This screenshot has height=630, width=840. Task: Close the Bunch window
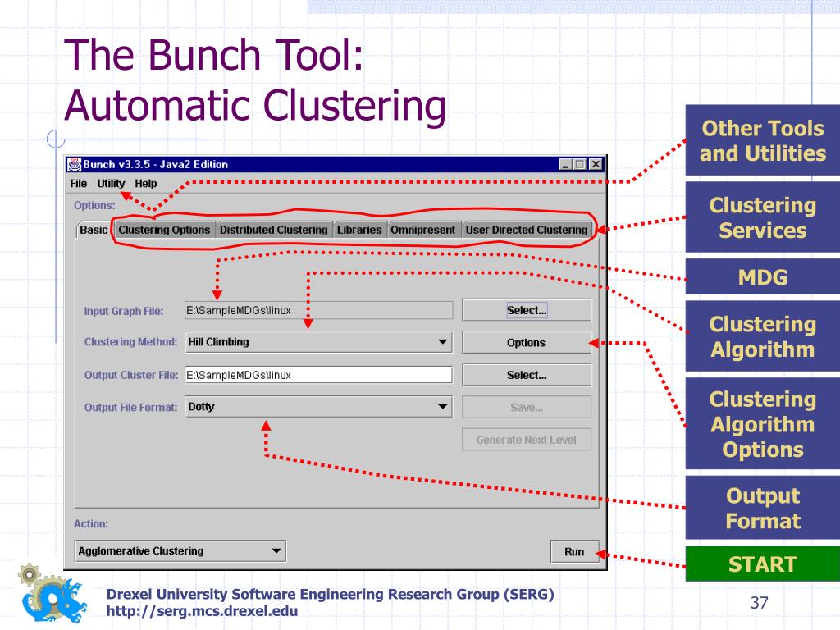[x=596, y=164]
